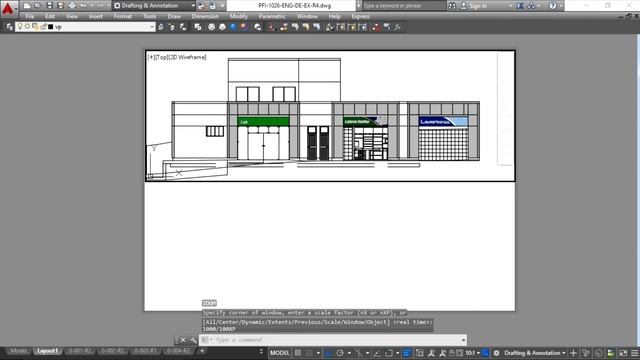Image resolution: width=640 pixels, height=360 pixels.
Task: Open the Parametric menu
Action: pos(272,16)
